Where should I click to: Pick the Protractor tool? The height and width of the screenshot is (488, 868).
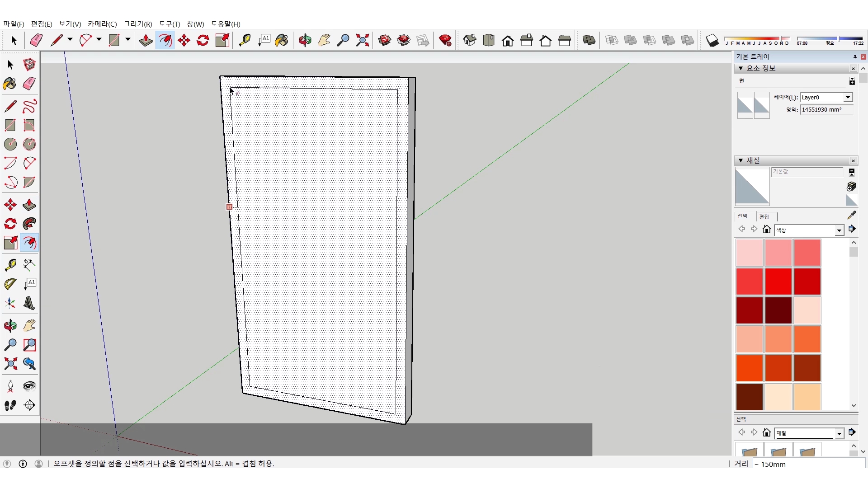[x=10, y=284]
